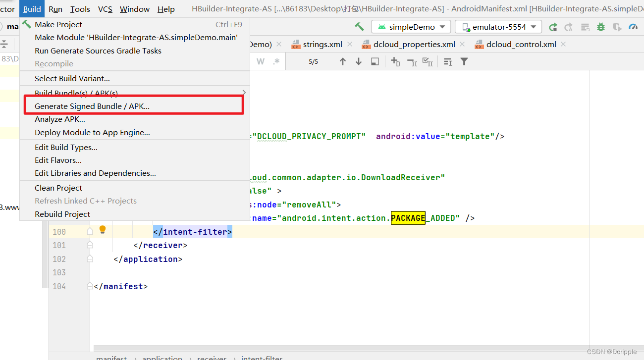Collapse the fold marker on line 102
This screenshot has height=360, width=644.
(90, 258)
